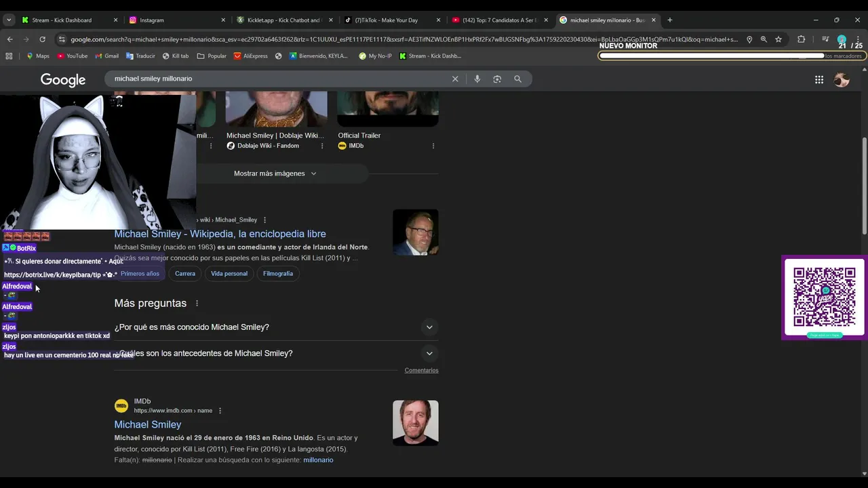Expand antecedentes de Michael Smiley question
Viewport: 868px width, 488px height.
coord(277,353)
